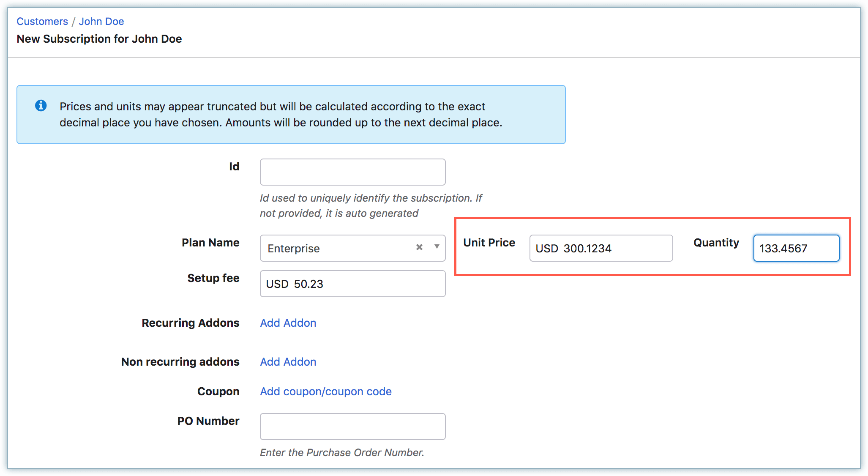The width and height of the screenshot is (868, 476).
Task: Click the New Subscription for John Doe heading
Action: (x=99, y=38)
